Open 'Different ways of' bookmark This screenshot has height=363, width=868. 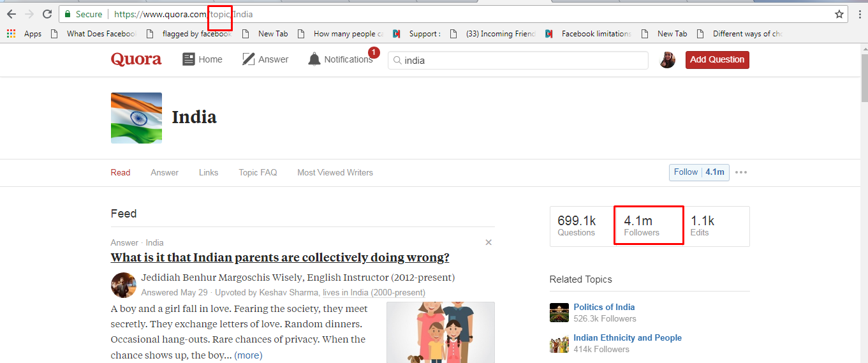(740, 34)
